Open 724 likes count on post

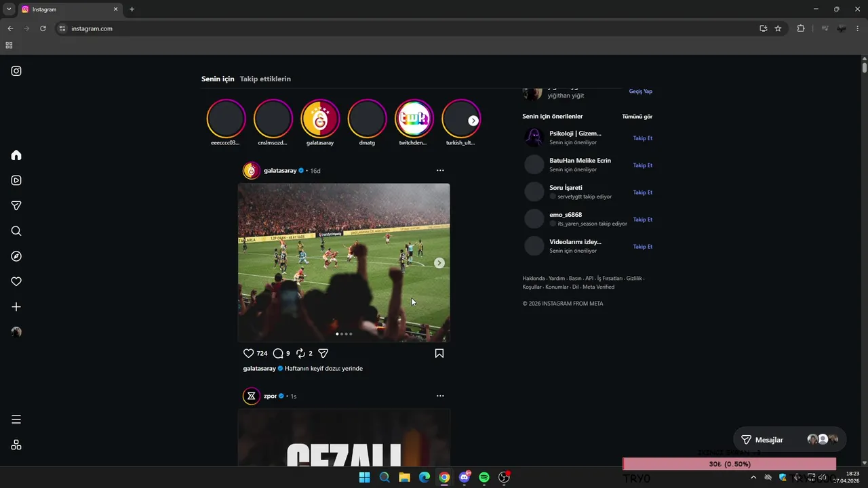click(262, 354)
